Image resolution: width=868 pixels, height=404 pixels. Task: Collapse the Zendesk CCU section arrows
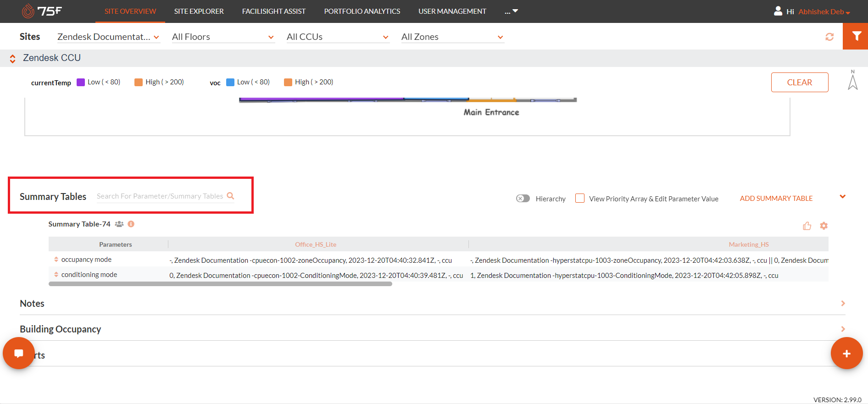point(12,58)
